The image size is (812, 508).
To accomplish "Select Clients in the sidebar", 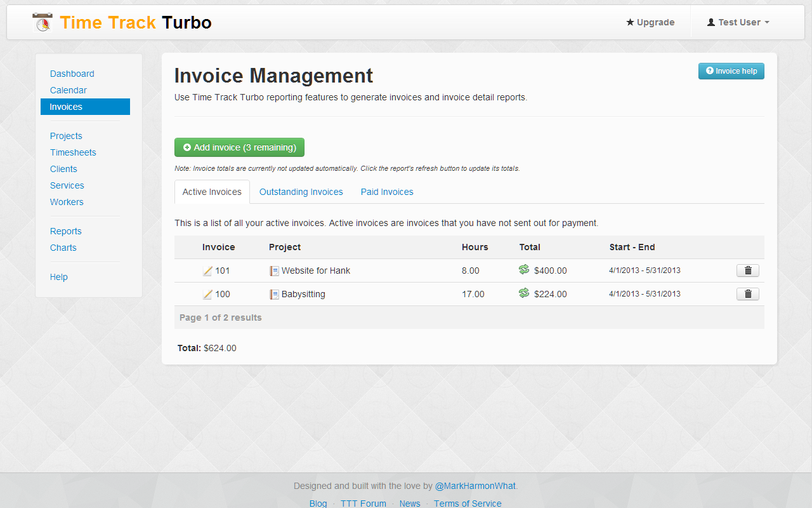I will [63, 169].
